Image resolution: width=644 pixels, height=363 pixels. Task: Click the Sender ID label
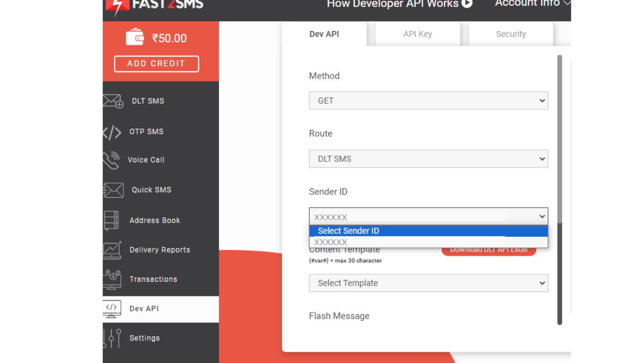tap(328, 192)
